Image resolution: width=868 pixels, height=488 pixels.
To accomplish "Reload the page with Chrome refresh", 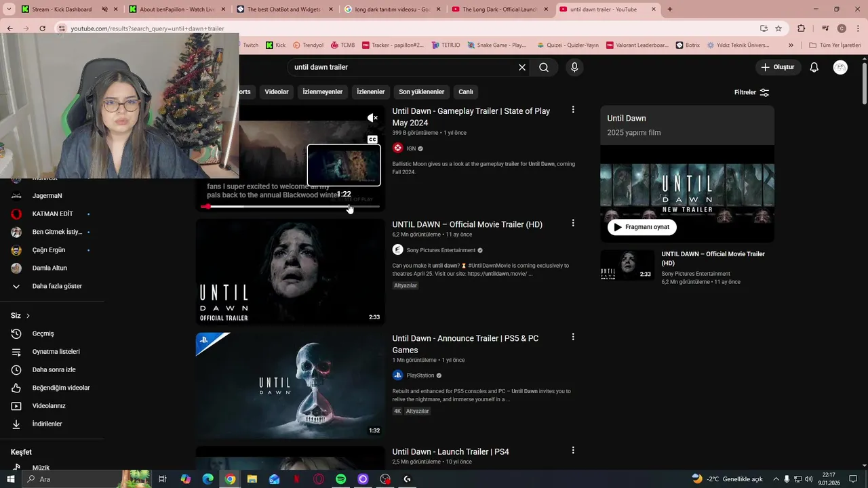I will click(42, 28).
